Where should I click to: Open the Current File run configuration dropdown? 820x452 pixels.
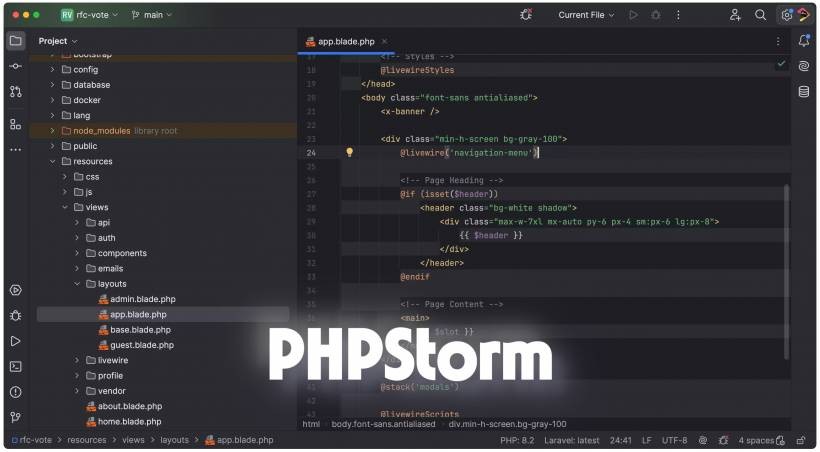tap(586, 15)
